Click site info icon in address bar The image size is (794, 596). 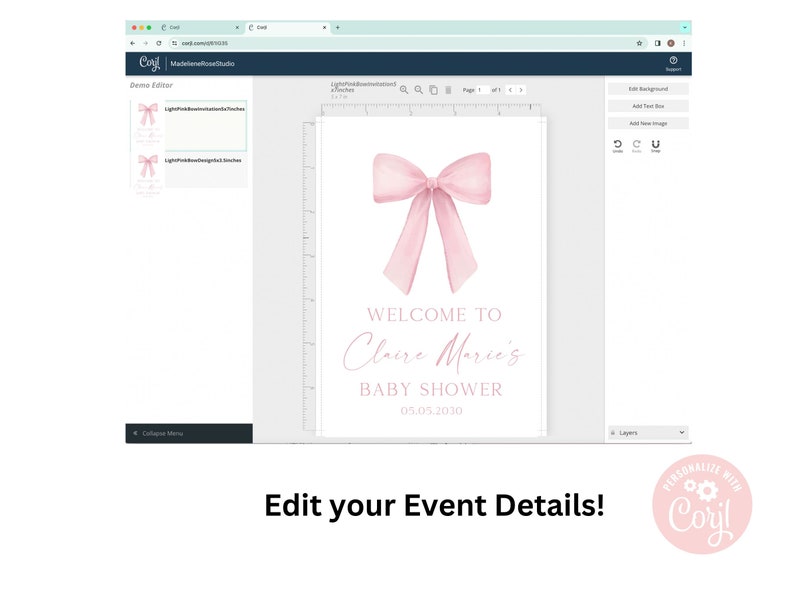click(175, 43)
